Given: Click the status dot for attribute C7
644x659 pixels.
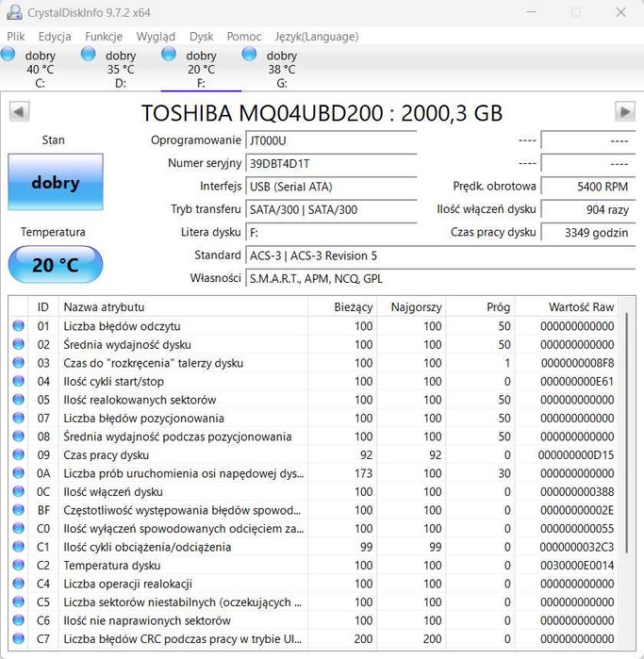Looking at the screenshot, I should point(19,639).
